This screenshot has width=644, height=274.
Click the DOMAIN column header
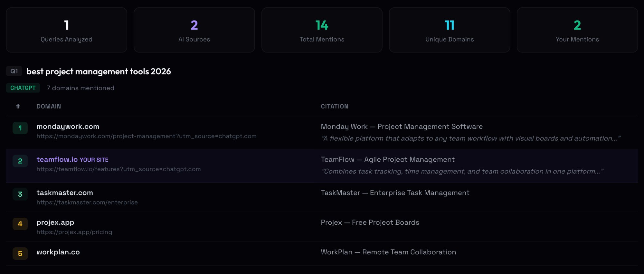[x=49, y=107]
